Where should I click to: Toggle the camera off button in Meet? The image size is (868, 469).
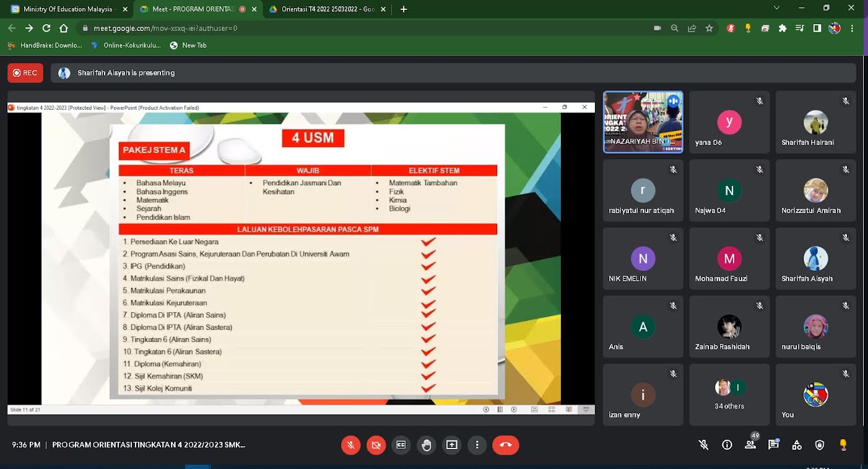click(x=376, y=445)
